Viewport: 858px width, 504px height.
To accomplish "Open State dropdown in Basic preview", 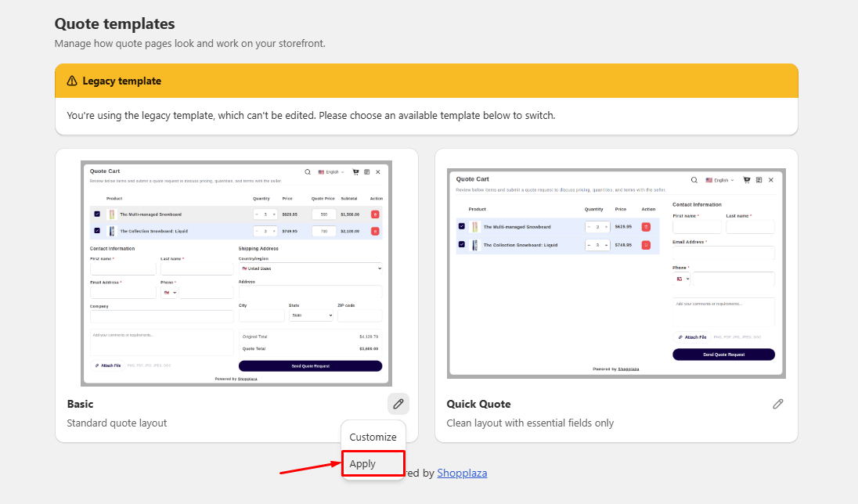I will [311, 315].
